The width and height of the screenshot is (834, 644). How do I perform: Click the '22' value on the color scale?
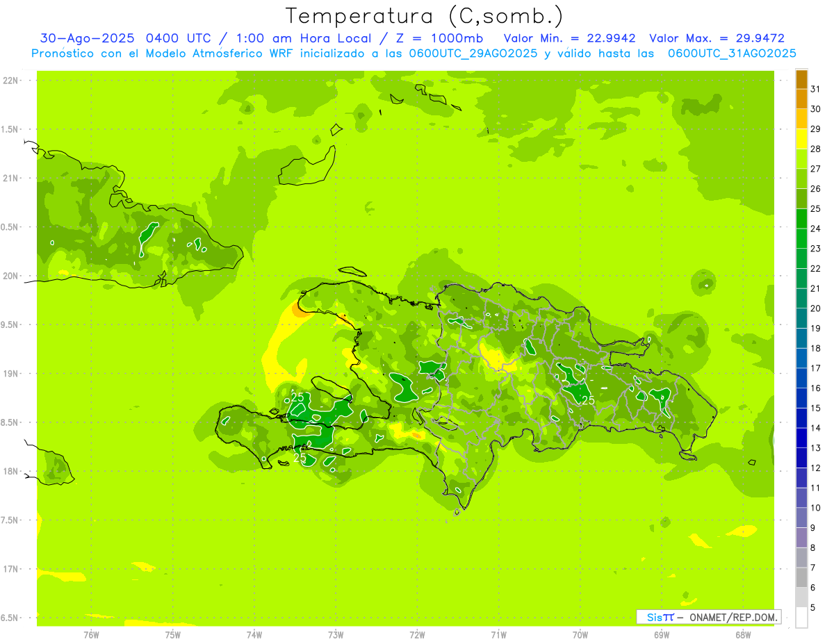click(x=816, y=268)
